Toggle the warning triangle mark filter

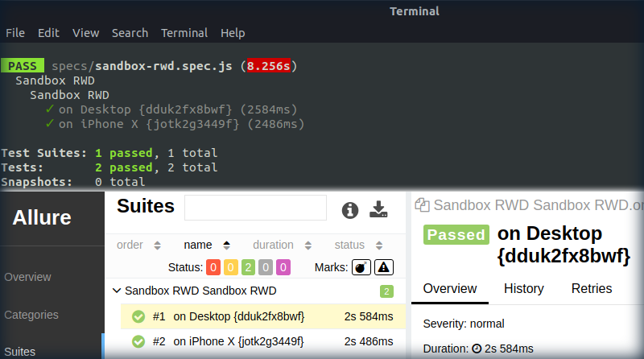point(384,267)
